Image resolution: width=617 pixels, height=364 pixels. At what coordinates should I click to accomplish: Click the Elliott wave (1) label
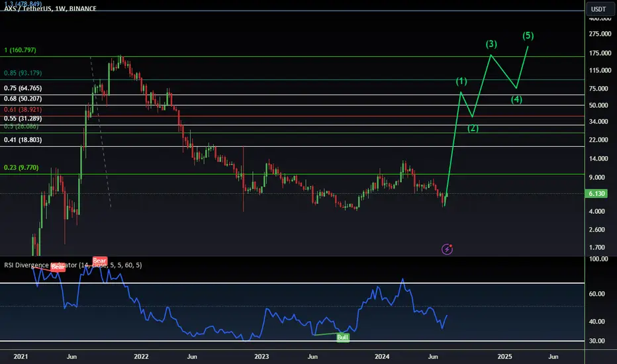tap(461, 81)
